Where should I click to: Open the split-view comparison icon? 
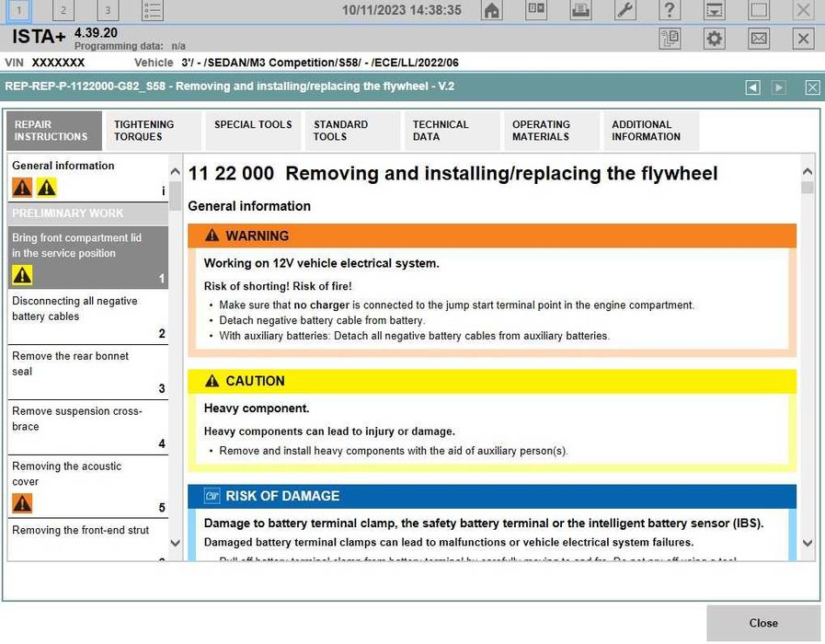click(536, 10)
